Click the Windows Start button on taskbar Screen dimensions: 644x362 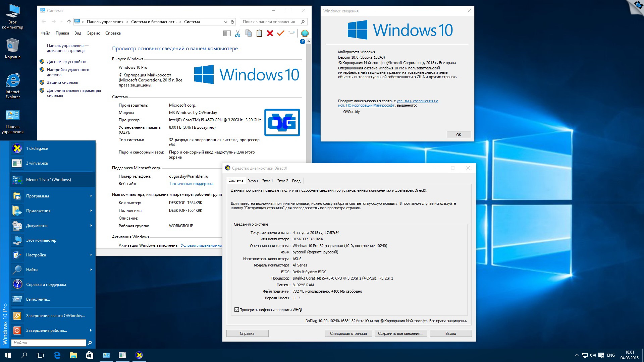coord(8,355)
